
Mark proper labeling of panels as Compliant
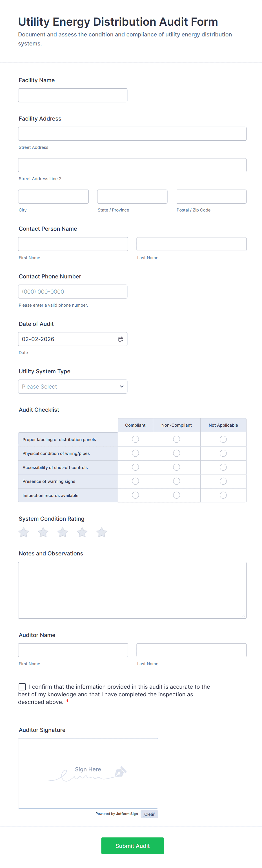pyautogui.click(x=136, y=439)
